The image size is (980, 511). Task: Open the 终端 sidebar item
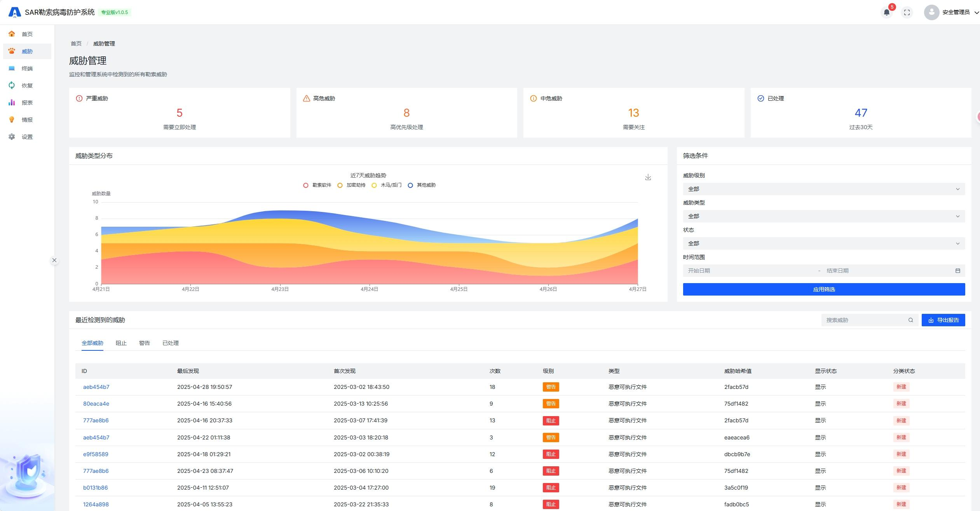point(27,68)
